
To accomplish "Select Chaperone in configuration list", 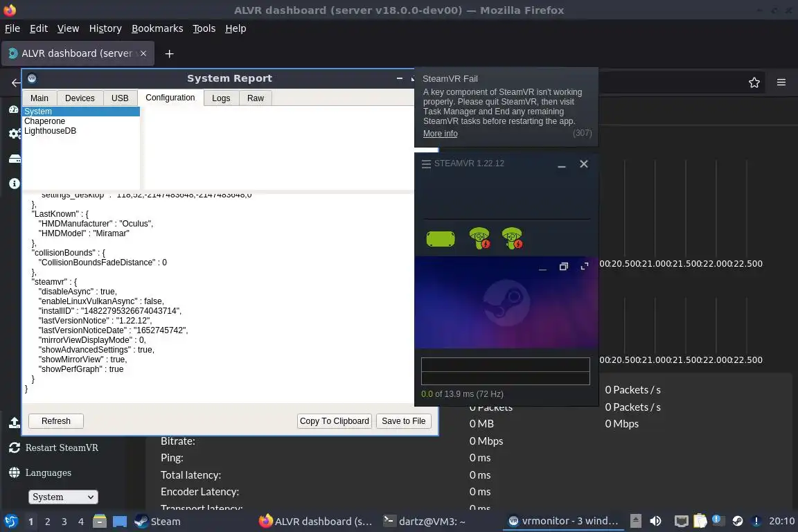I will [x=82, y=121].
